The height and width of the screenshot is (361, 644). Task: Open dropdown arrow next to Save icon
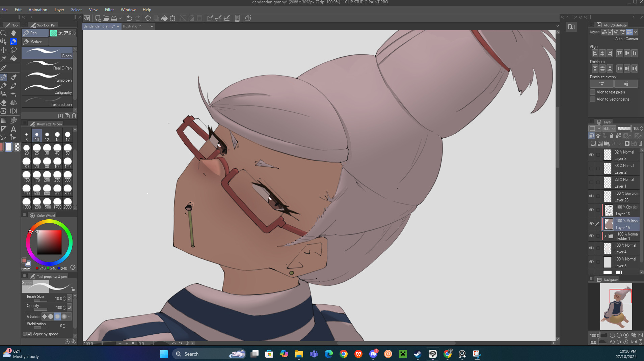120,18
